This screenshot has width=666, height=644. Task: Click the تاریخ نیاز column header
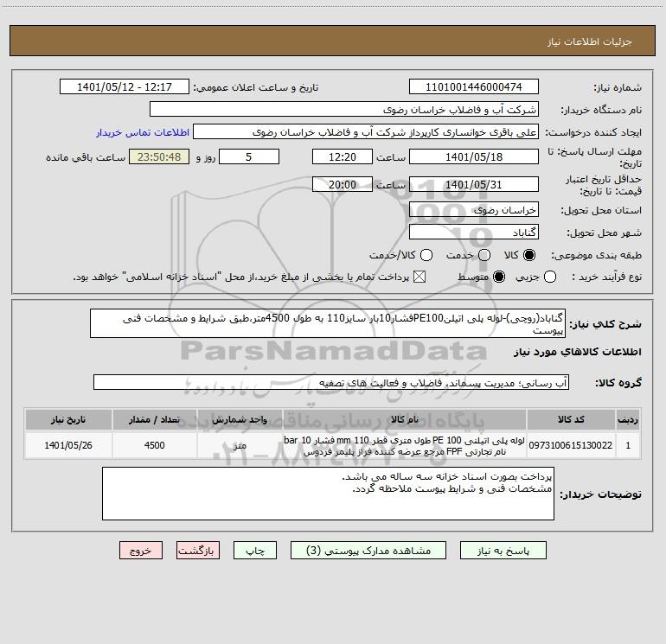pos(68,419)
